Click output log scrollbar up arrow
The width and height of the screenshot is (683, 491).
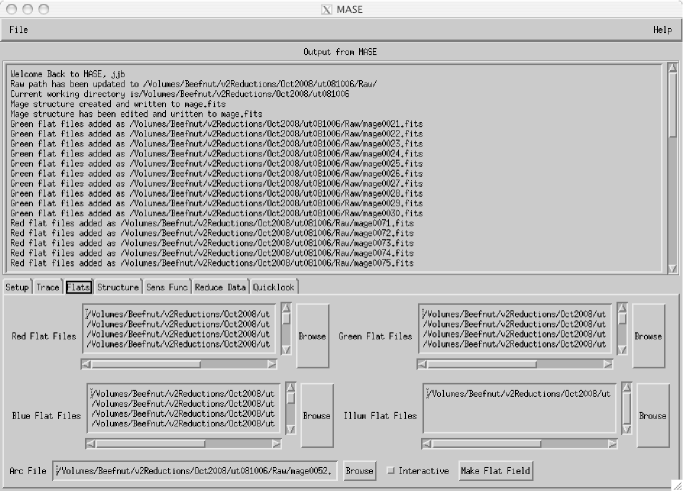[672, 68]
